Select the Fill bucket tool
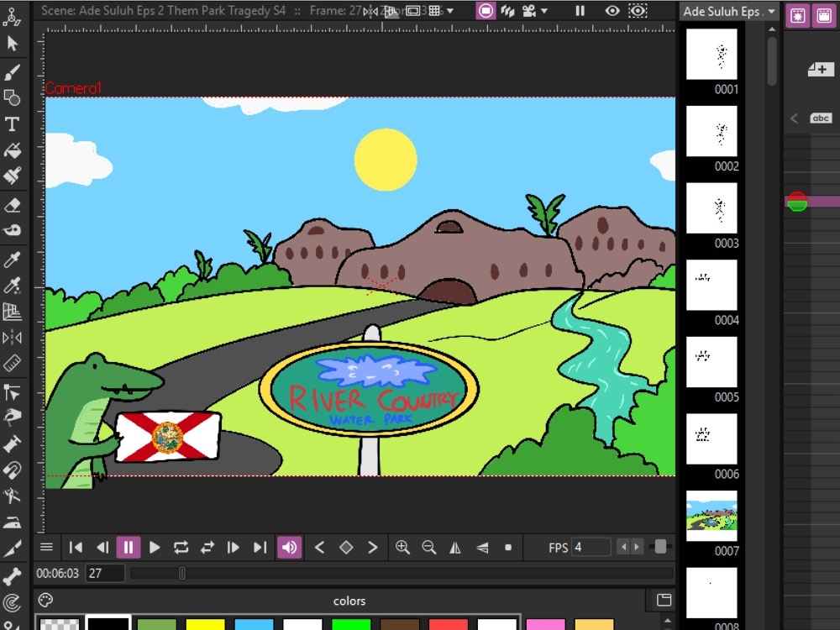840x630 pixels. coord(12,150)
